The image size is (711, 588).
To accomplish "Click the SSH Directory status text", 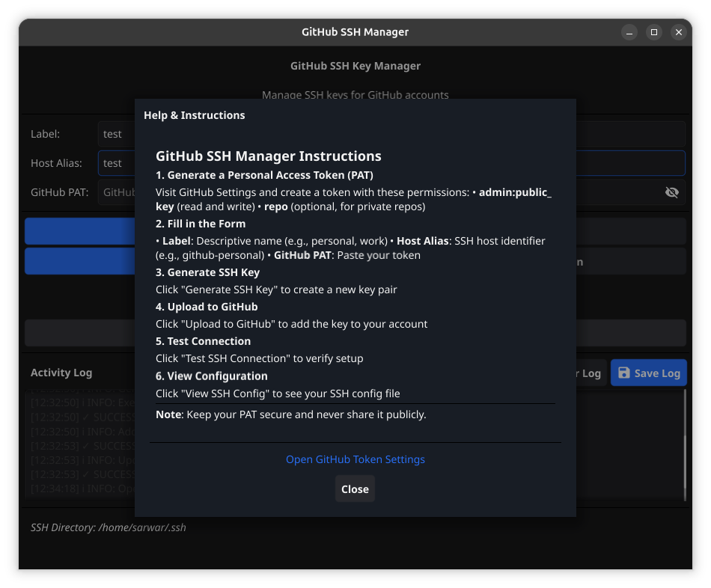I will 109,527.
